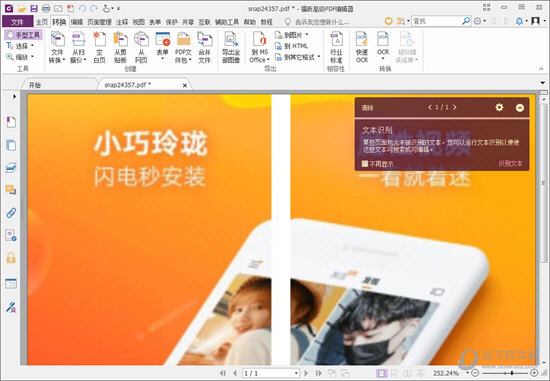The width and height of the screenshot is (550, 381).
Task: Run Quick OCR (快速OCR)
Action: click(x=362, y=47)
